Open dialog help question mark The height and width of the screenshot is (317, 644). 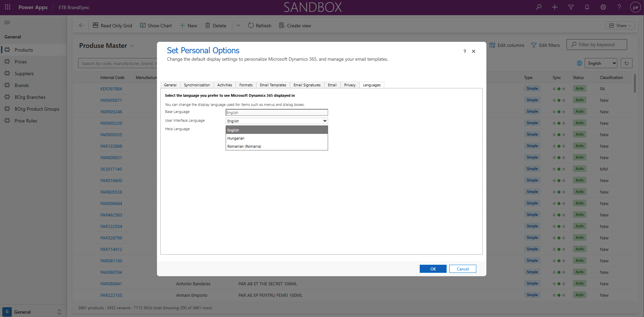[x=465, y=51]
